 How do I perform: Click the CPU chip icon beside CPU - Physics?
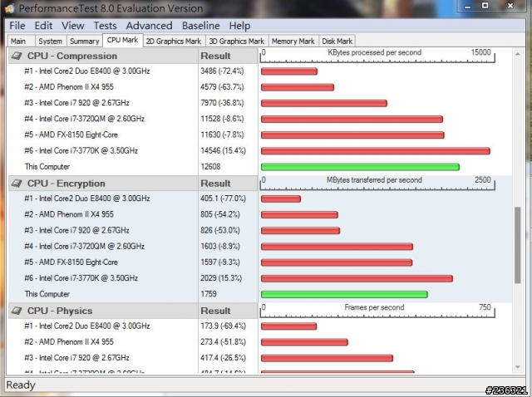pyautogui.click(x=17, y=311)
